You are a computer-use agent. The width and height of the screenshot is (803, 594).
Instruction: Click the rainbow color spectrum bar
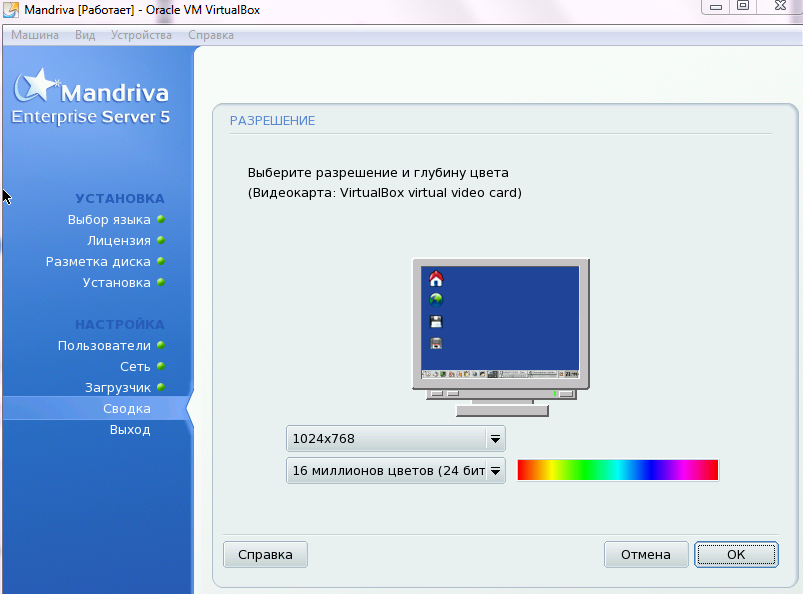[x=618, y=470]
